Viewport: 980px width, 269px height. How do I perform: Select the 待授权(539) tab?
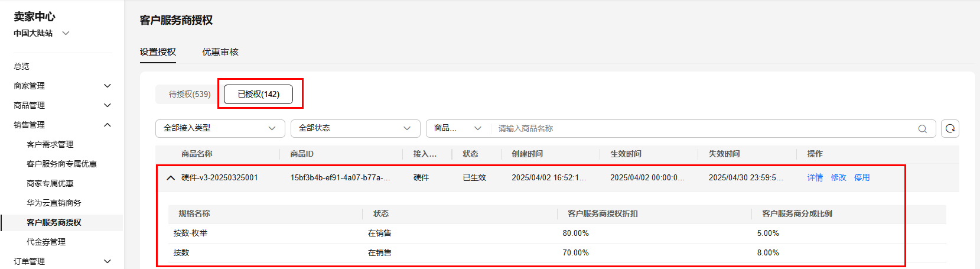(190, 94)
